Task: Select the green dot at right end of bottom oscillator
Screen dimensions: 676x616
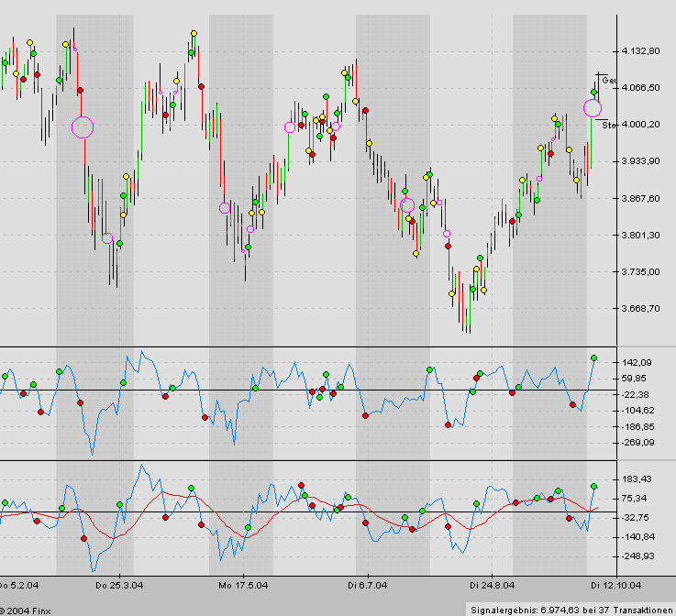Action: point(593,486)
